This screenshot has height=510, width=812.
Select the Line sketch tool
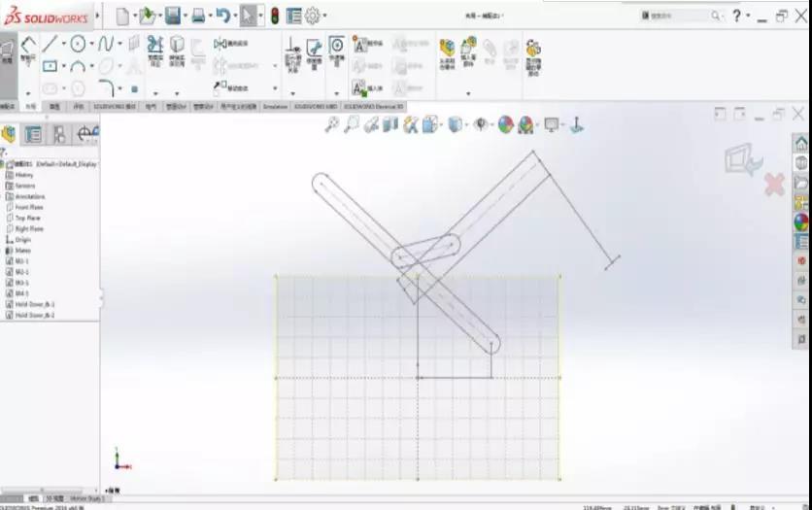(50, 44)
